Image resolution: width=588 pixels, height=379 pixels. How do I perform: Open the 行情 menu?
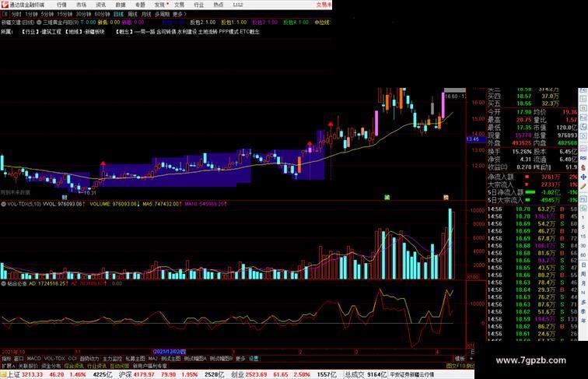pos(61,5)
